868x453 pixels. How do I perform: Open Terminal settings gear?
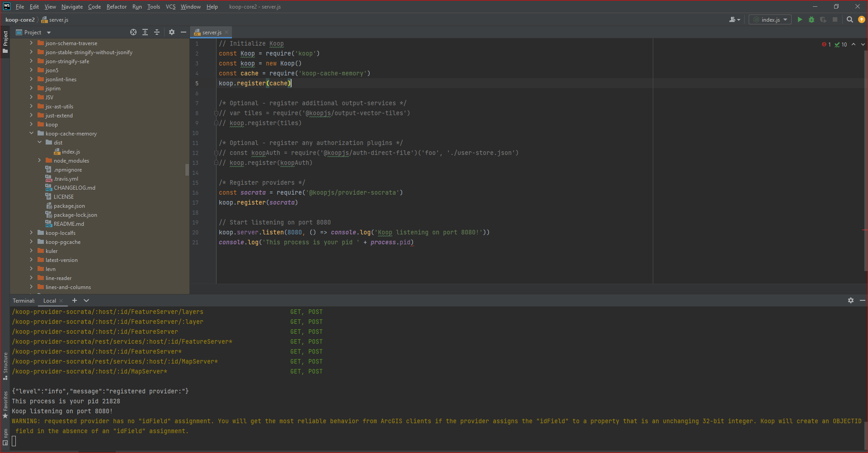pyautogui.click(x=851, y=300)
